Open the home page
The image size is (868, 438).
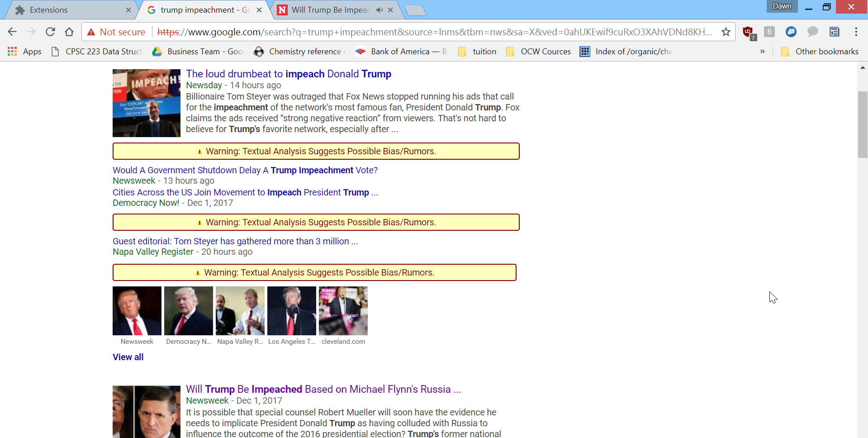pyautogui.click(x=69, y=32)
